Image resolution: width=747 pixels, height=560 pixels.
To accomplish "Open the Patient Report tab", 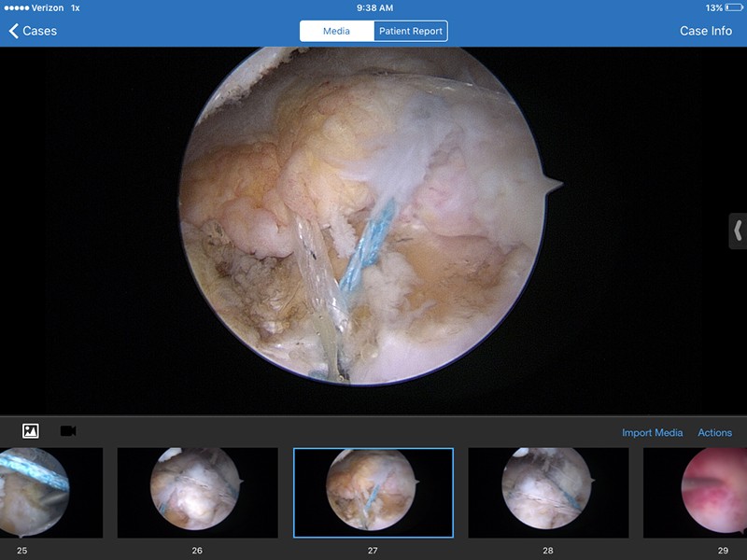I will pos(411,31).
